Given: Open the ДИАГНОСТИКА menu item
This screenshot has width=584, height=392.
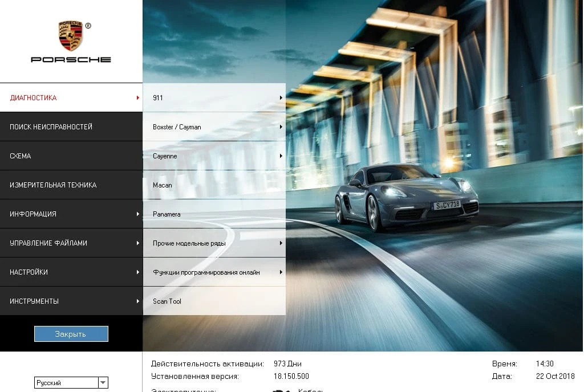Looking at the screenshot, I should (x=71, y=97).
